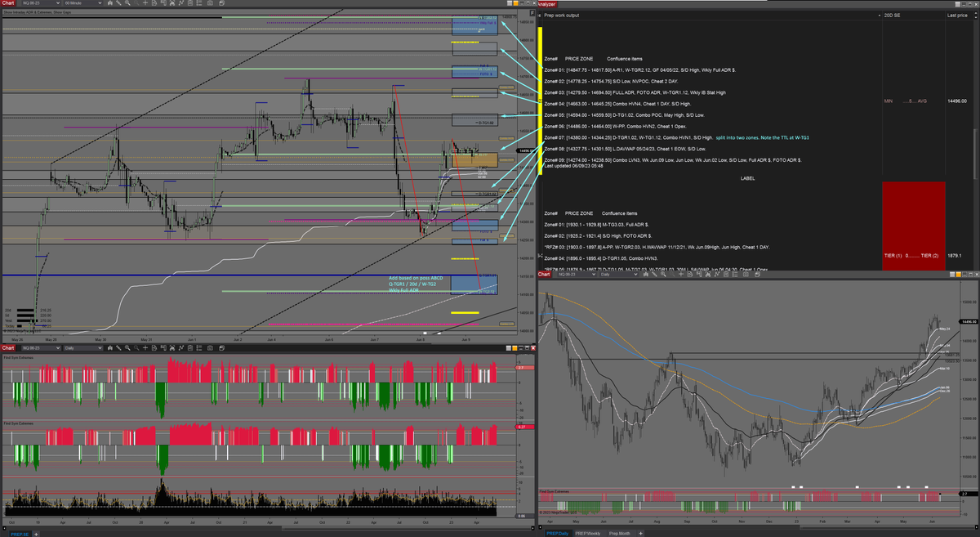Open Strategies icon on 60 Minute chart toolbar
The width and height of the screenshot is (980, 537).
coord(190,3)
